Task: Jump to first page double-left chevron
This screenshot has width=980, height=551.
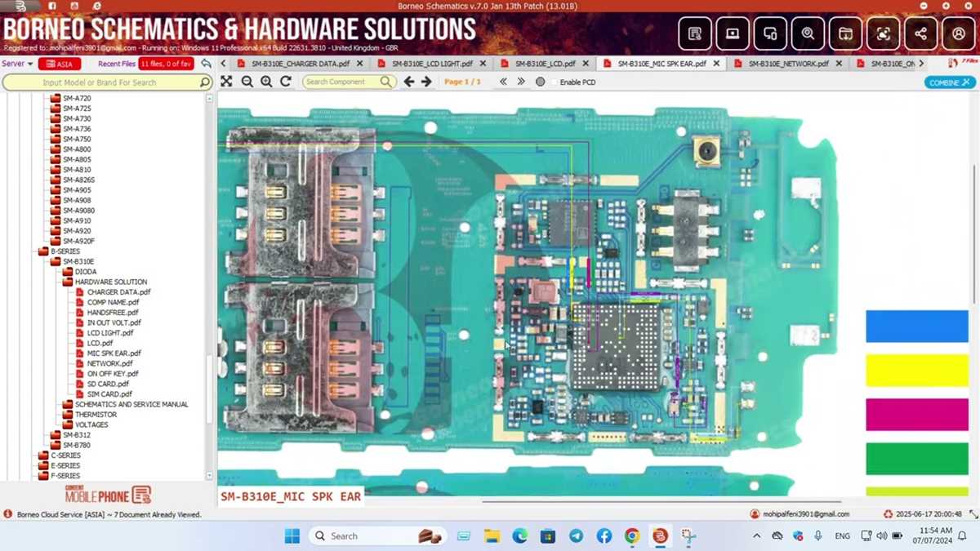Action: click(x=503, y=82)
